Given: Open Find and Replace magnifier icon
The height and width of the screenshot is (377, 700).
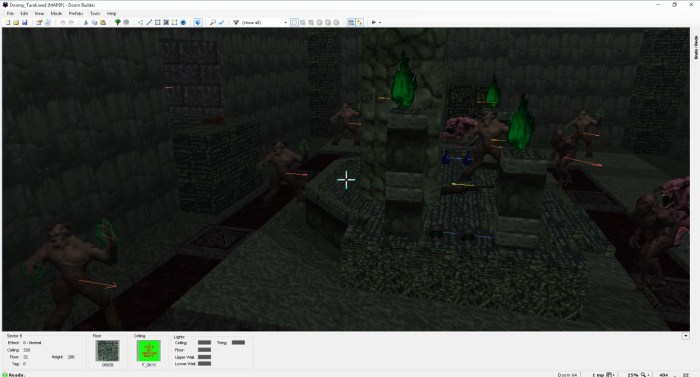Looking at the screenshot, I should click(x=213, y=22).
